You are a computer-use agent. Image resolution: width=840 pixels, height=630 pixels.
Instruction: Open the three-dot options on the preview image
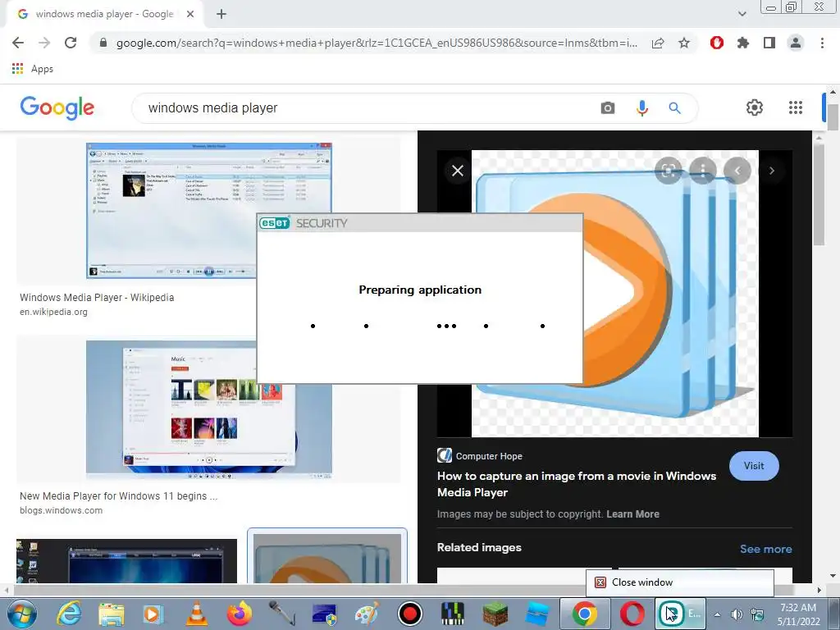pos(703,171)
